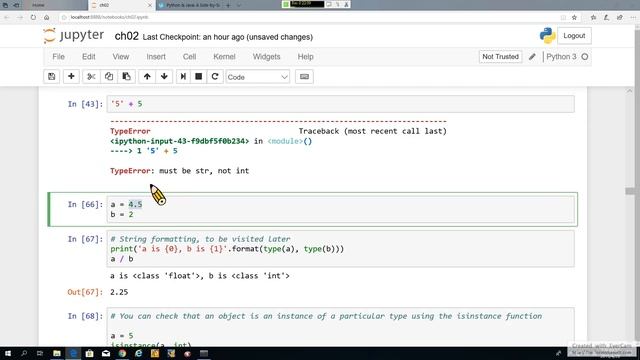The height and width of the screenshot is (360, 640).
Task: Click the Out[67] prompt label
Action: coord(85,292)
